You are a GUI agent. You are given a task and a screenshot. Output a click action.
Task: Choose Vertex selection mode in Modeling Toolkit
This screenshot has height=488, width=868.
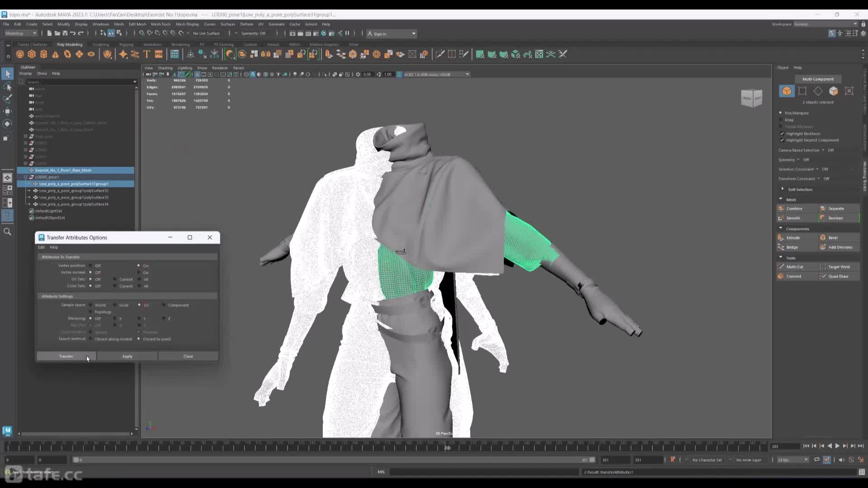click(802, 91)
